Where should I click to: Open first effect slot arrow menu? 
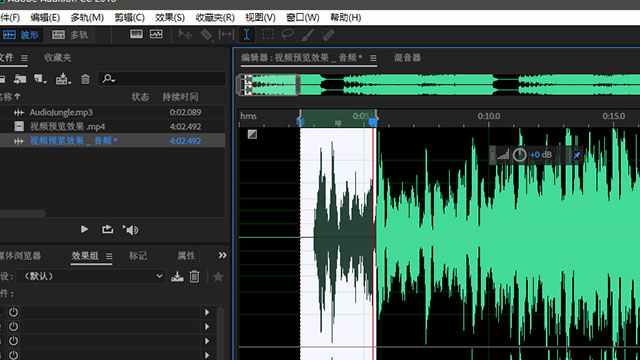[207, 312]
